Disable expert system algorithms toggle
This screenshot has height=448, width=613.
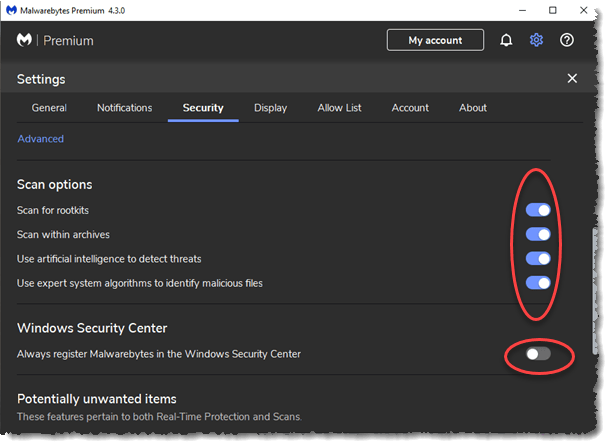point(538,283)
